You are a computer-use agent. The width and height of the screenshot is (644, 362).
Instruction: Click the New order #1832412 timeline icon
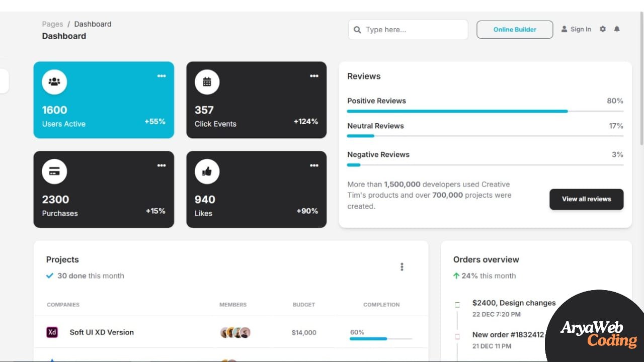(457, 336)
